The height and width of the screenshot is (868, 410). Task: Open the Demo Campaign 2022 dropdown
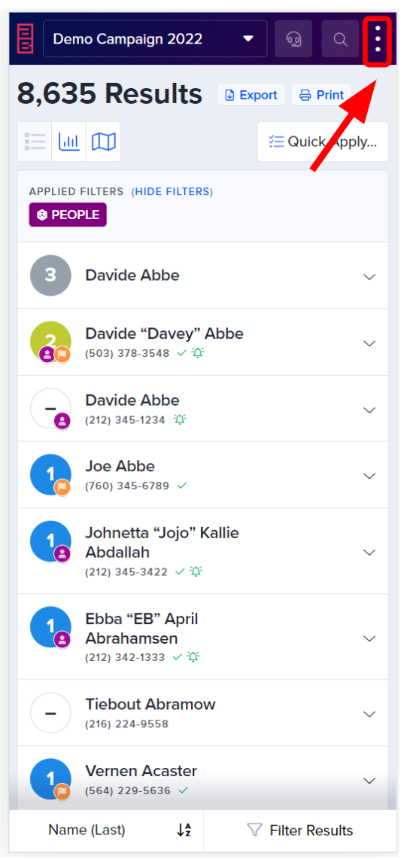tap(155, 38)
